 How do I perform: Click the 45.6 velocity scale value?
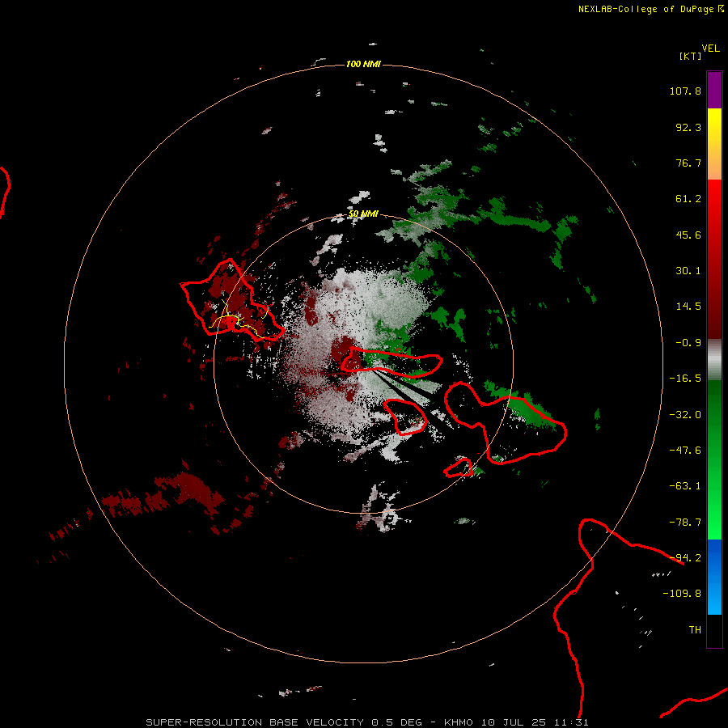click(x=688, y=235)
